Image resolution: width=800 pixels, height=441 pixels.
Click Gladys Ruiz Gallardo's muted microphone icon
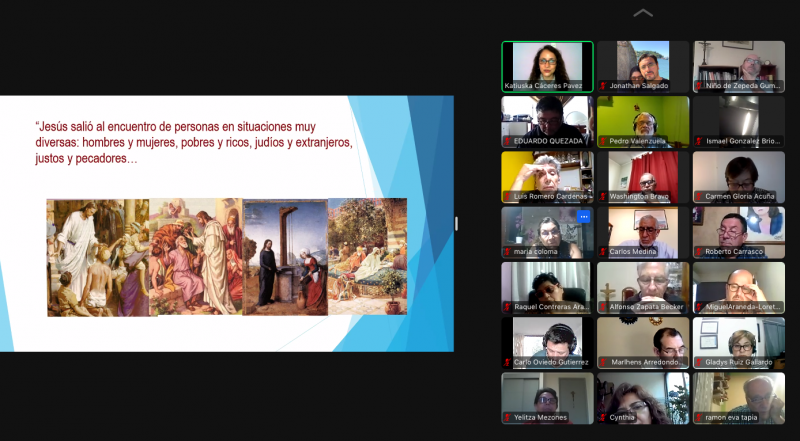point(699,362)
